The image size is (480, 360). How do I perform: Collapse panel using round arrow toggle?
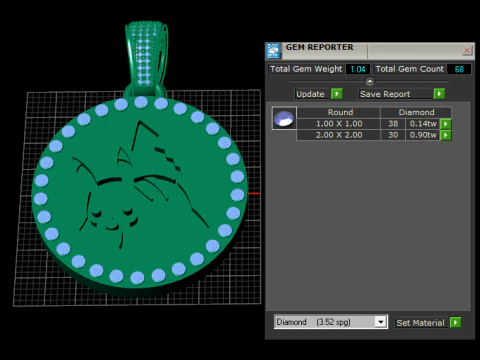(x=370, y=81)
